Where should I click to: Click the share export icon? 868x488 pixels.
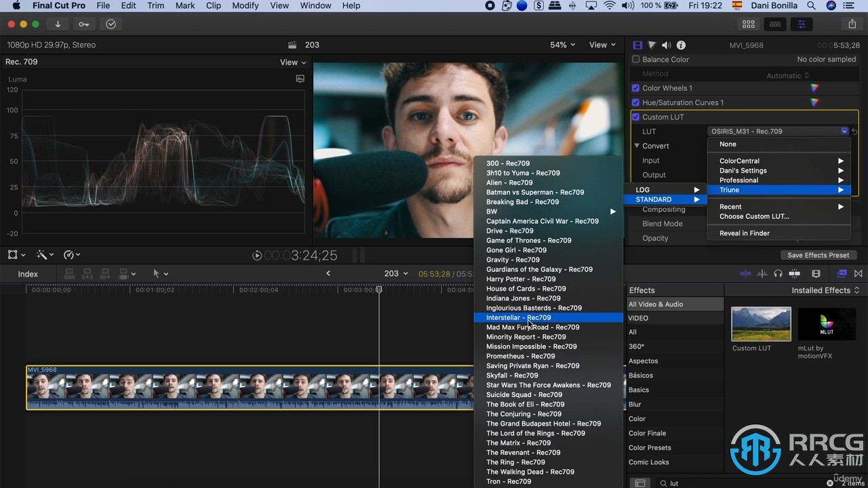click(852, 24)
